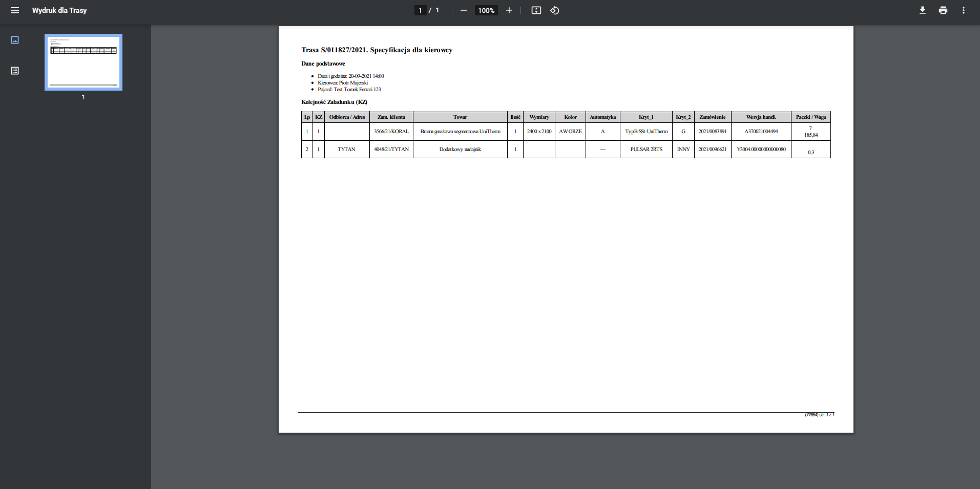Show page thumbnails view in sidebar

pyautogui.click(x=15, y=40)
